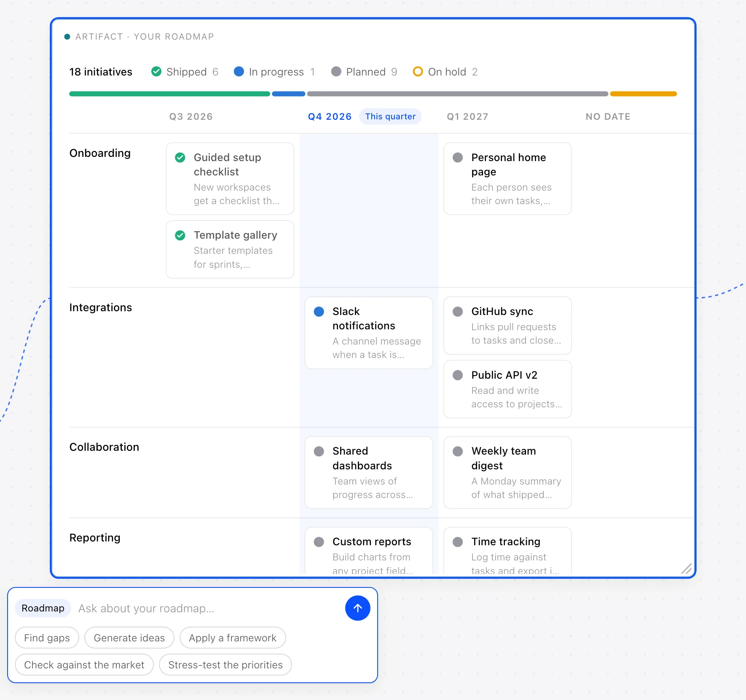
Task: Click the Collaboration row label
Action: [x=104, y=447]
